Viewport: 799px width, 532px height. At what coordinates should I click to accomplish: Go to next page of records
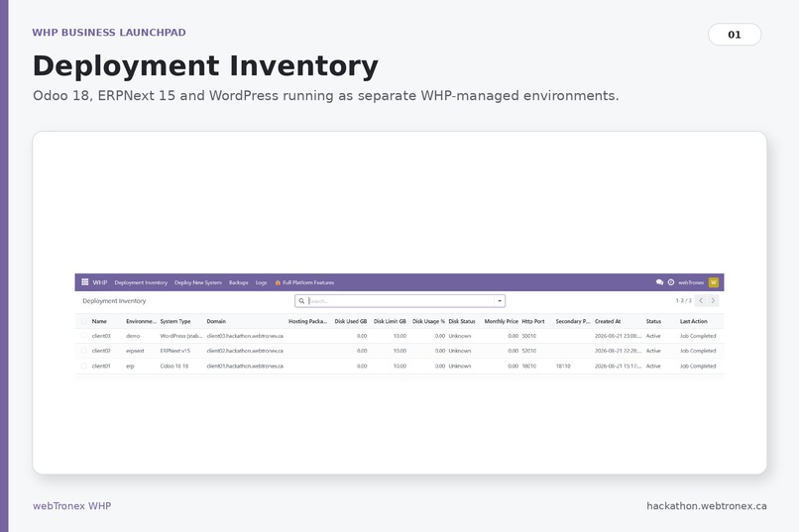point(713,300)
